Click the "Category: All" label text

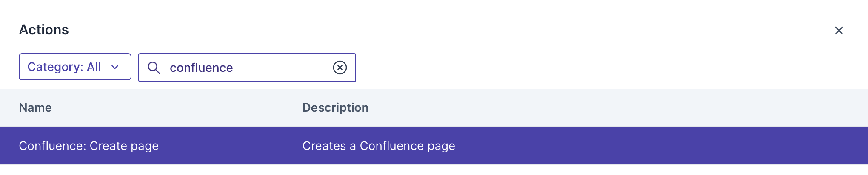point(64,67)
